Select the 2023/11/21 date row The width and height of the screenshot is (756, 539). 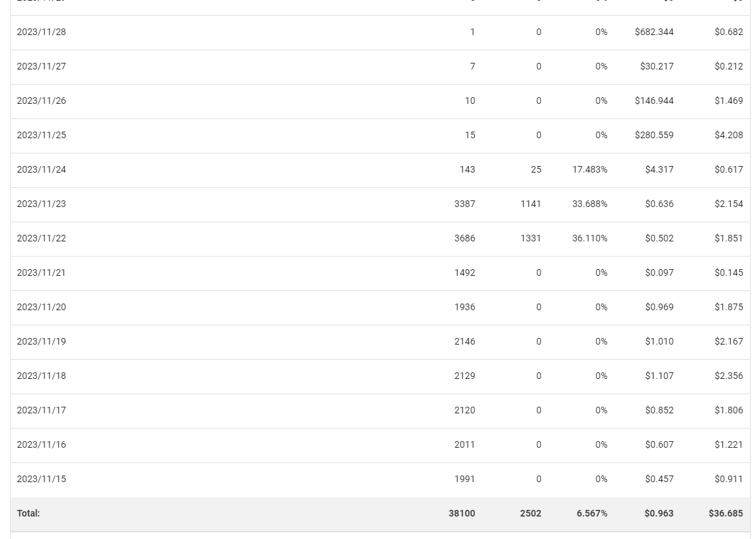click(x=42, y=272)
